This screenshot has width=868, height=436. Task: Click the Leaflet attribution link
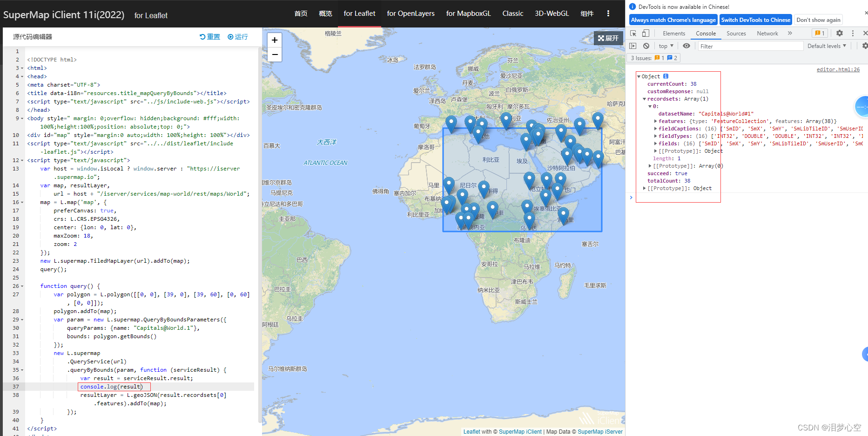point(471,432)
